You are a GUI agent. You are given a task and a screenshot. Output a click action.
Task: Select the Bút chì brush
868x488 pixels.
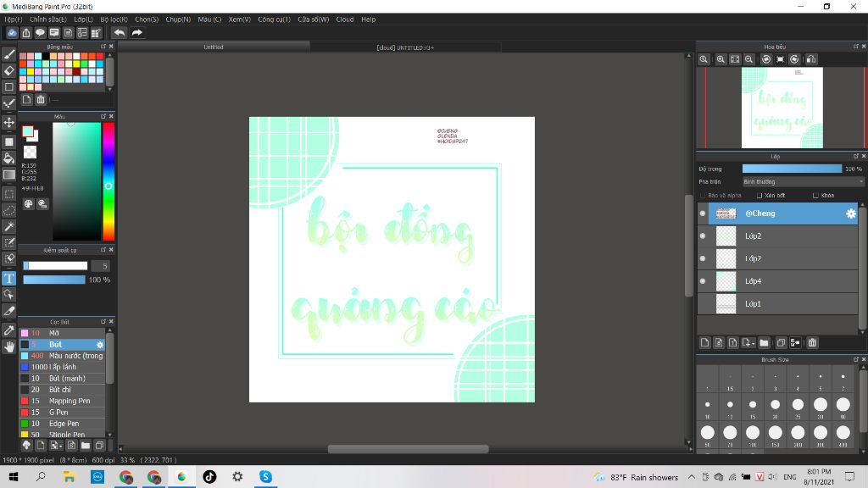pos(62,390)
